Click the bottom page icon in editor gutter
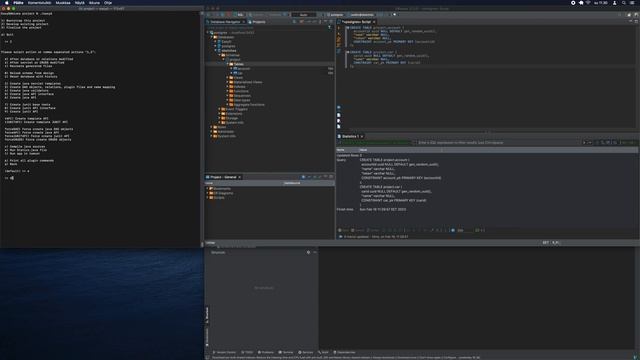This screenshot has width=640, height=360. 338,127
